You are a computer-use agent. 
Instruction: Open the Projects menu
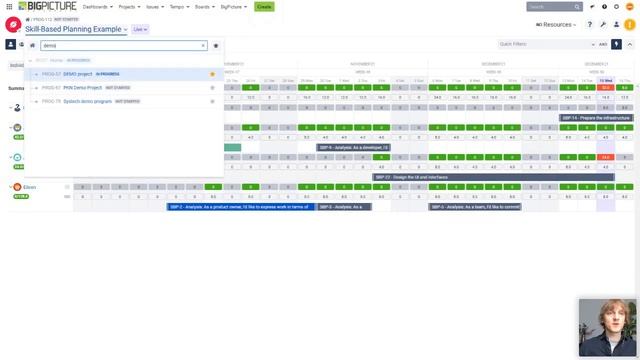coord(129,7)
